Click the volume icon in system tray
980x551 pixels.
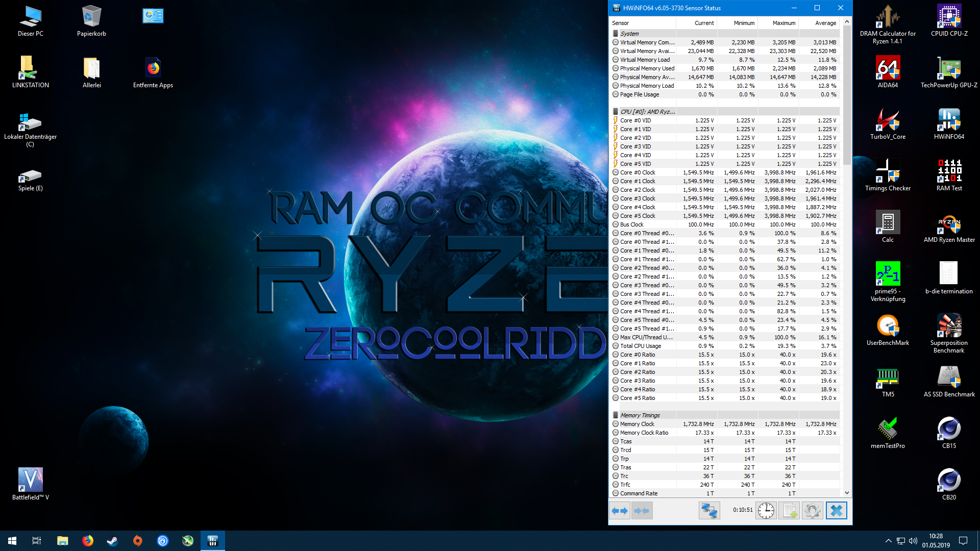click(913, 541)
